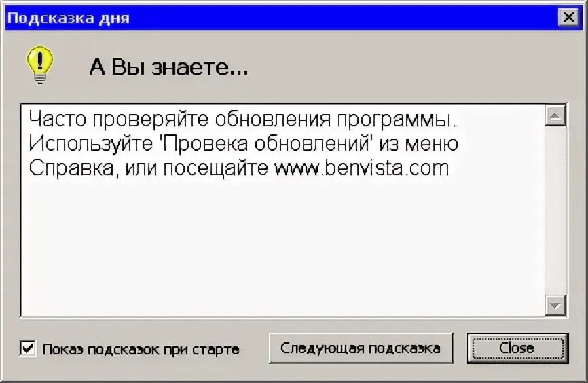This screenshot has height=383, width=588.
Task: Click the 'Показ подсказок при старте' label text
Action: [141, 349]
